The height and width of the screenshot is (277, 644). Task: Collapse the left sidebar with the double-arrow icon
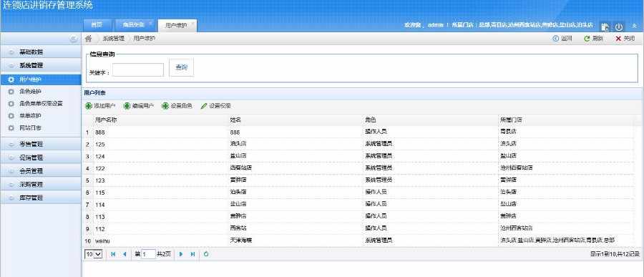73,39
